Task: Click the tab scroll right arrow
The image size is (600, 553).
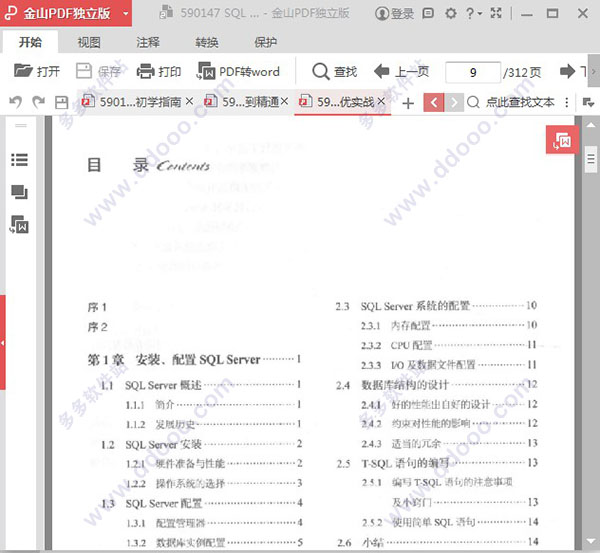Action: tap(454, 103)
